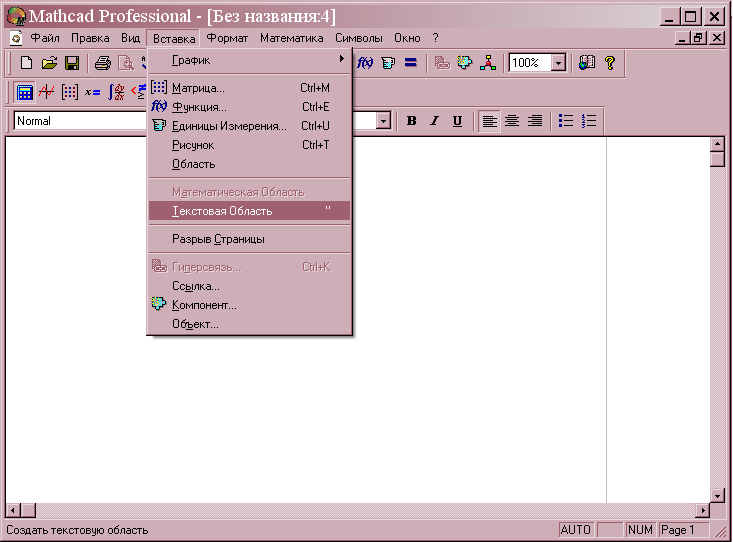The height and width of the screenshot is (542, 733).
Task: Open the Graph palette icon
Action: [47, 92]
